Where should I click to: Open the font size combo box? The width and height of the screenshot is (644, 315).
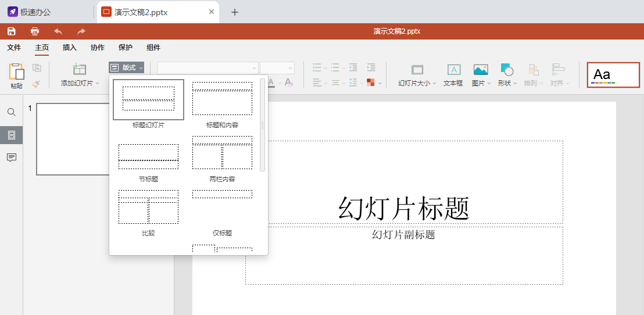(277, 68)
